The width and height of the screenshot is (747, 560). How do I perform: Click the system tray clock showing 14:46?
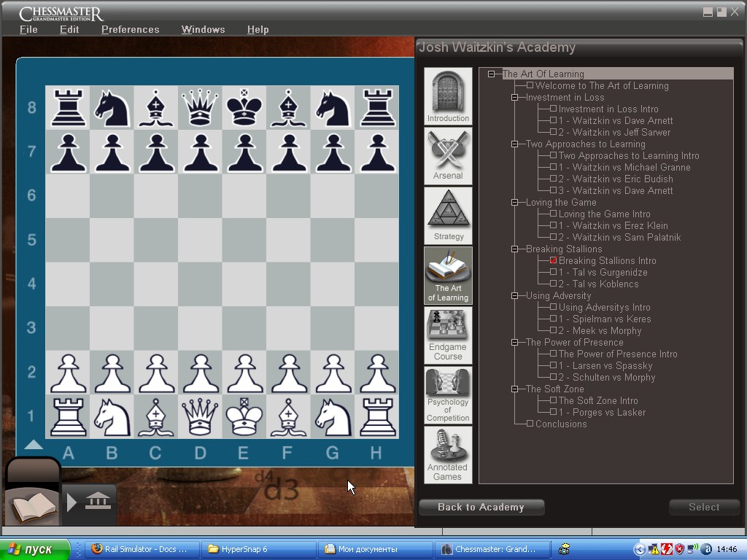click(727, 550)
